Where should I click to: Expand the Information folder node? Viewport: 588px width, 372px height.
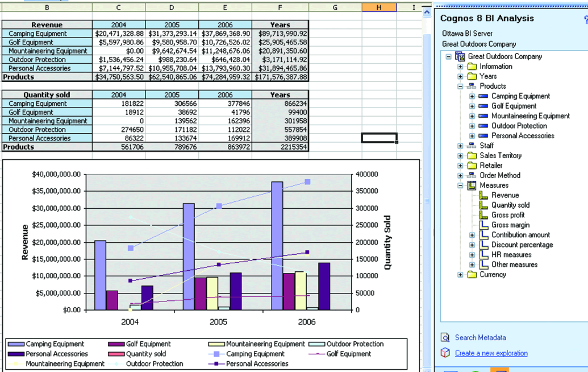[x=460, y=67]
